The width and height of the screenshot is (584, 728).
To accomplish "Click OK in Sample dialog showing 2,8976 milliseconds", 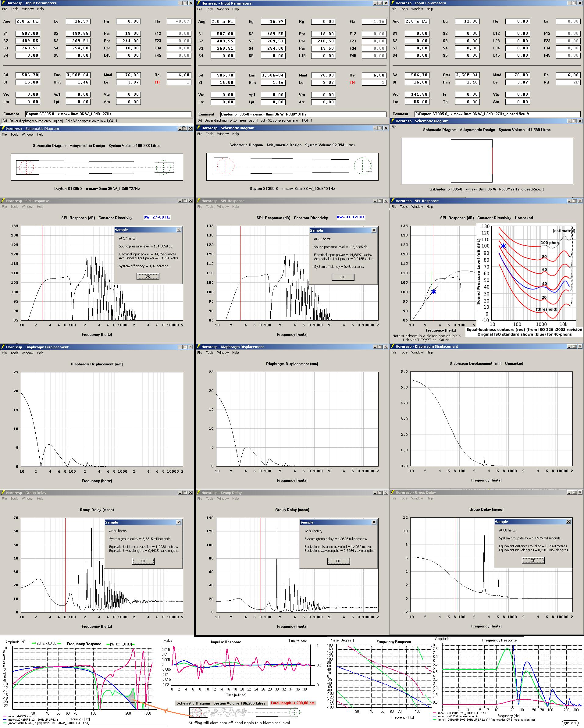I will [x=533, y=560].
